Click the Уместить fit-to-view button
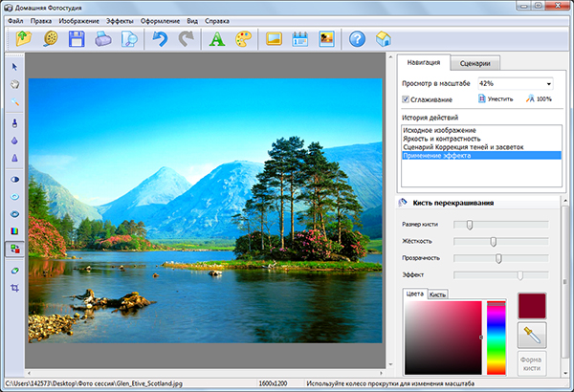Viewport: 574px width, 392px height. pos(495,98)
